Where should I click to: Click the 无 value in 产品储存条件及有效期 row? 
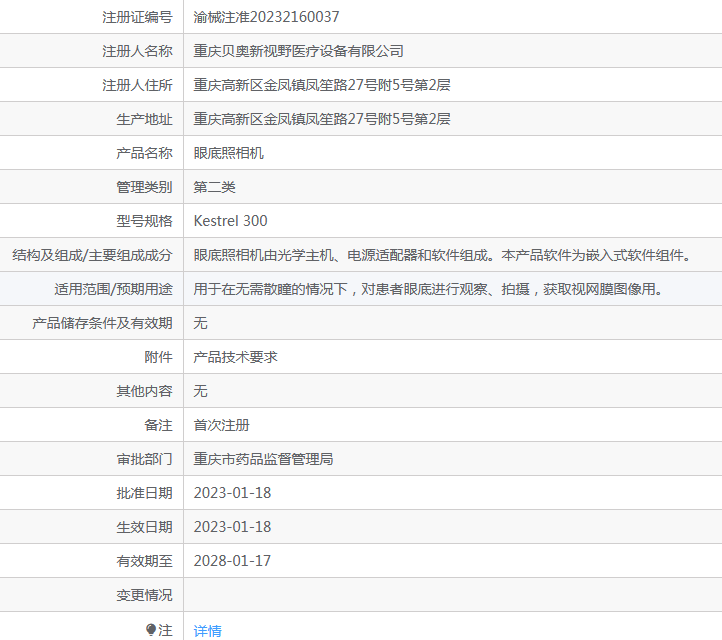pos(200,323)
